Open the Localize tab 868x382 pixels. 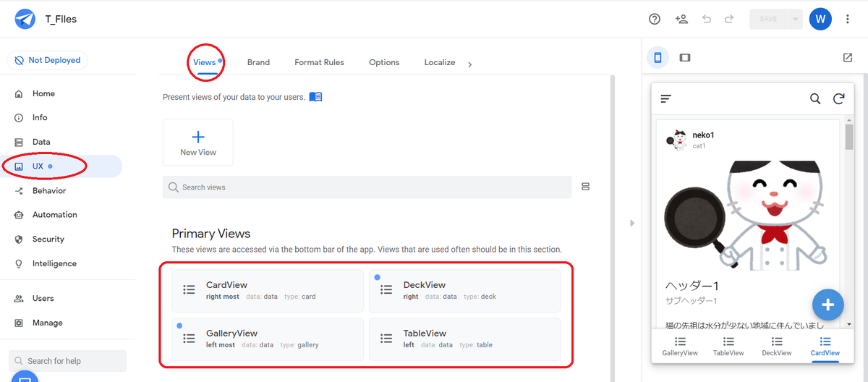point(440,62)
